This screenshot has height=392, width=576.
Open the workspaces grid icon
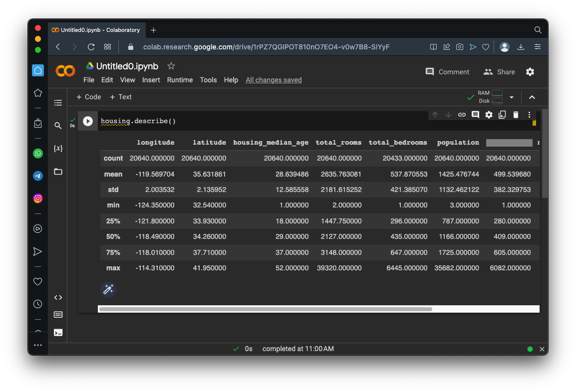coord(108,47)
